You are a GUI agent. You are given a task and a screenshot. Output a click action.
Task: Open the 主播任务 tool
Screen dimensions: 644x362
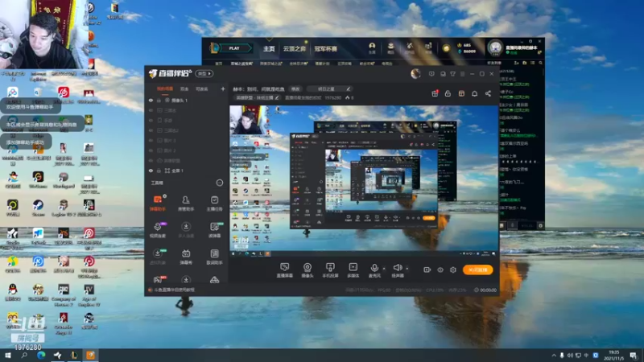coord(214,203)
